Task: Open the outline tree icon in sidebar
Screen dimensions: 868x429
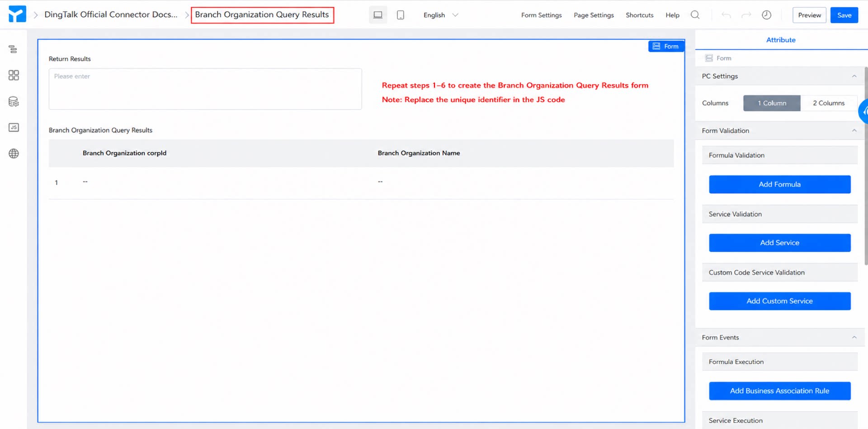Action: [13, 49]
